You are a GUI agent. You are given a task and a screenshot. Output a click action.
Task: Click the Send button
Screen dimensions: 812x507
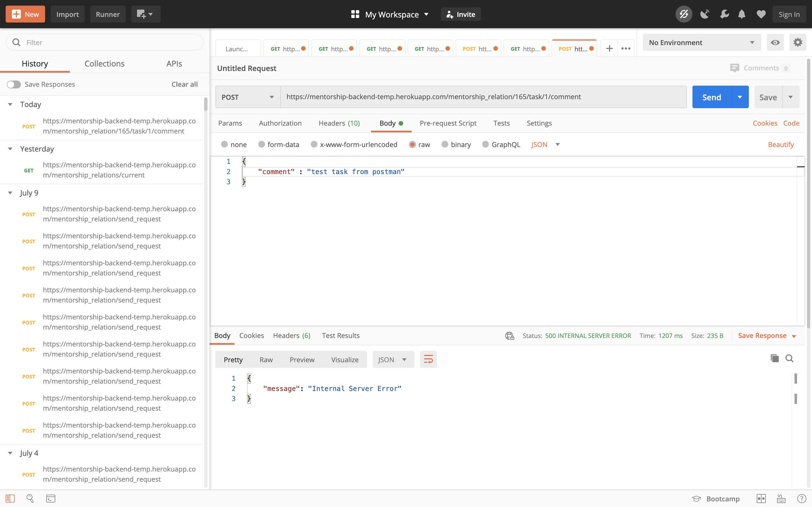click(x=712, y=97)
